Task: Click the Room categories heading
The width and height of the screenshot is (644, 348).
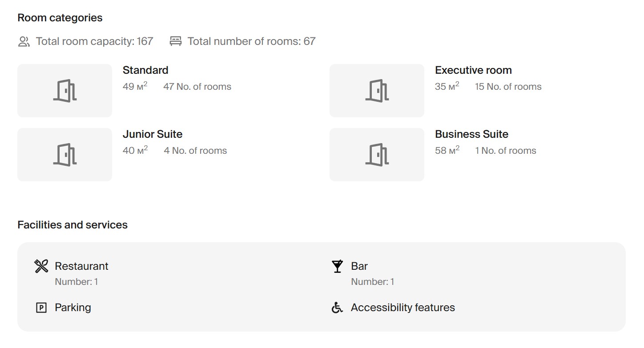Action: pyautogui.click(x=60, y=18)
